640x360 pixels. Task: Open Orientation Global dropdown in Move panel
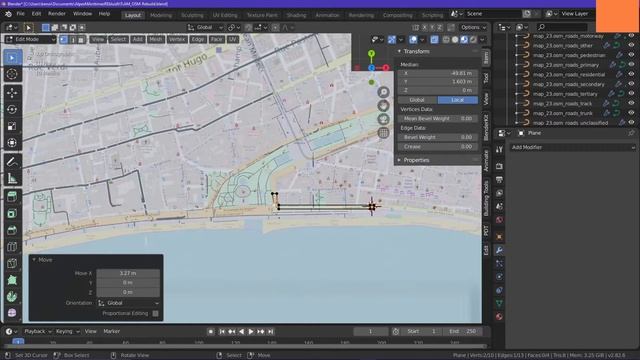[128, 303]
